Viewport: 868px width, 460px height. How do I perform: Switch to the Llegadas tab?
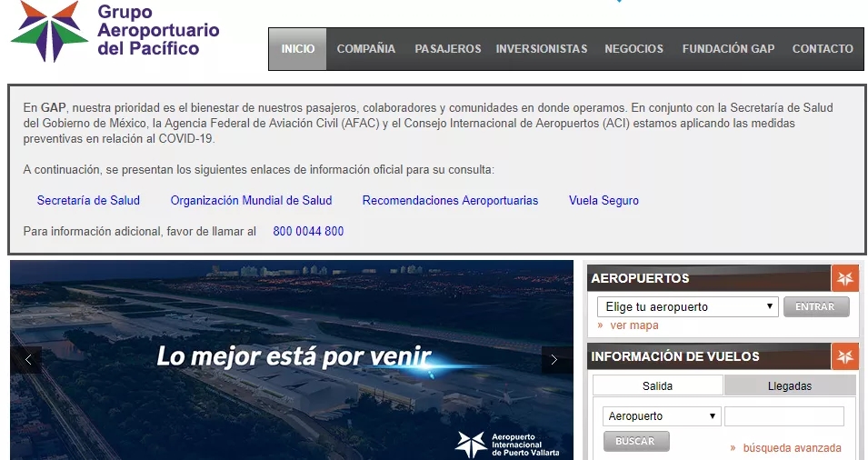pyautogui.click(x=790, y=385)
